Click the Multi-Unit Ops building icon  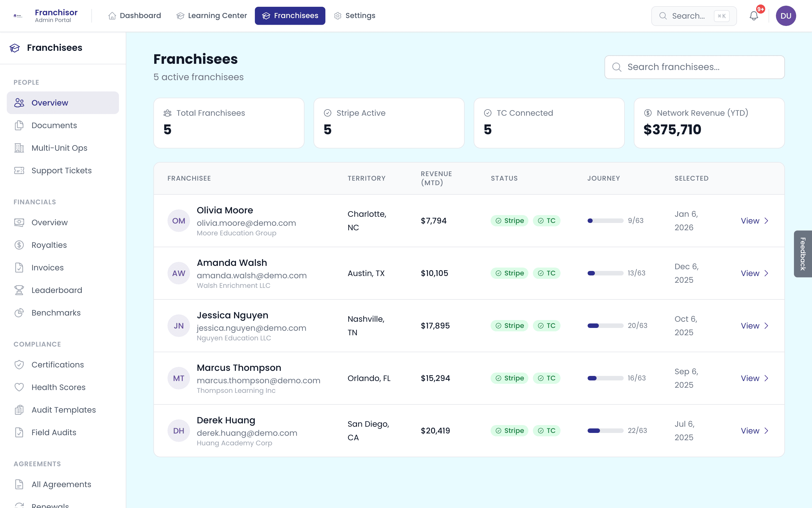tap(19, 148)
